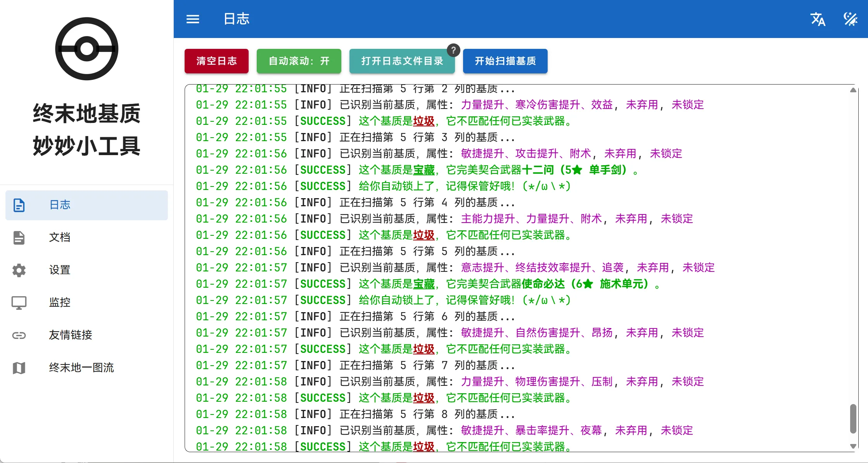Click the 友情链接 chain-link icon
This screenshot has width=868, height=463.
coord(19,335)
